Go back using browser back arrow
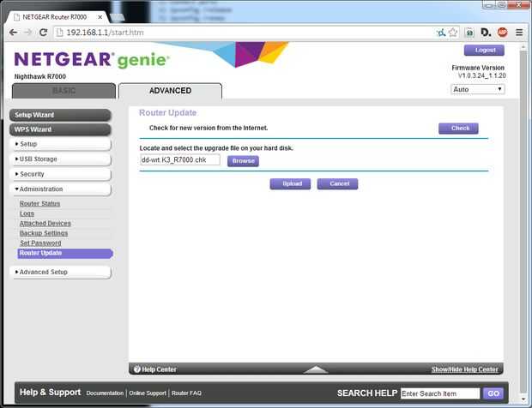This screenshot has width=532, height=408. (x=13, y=33)
